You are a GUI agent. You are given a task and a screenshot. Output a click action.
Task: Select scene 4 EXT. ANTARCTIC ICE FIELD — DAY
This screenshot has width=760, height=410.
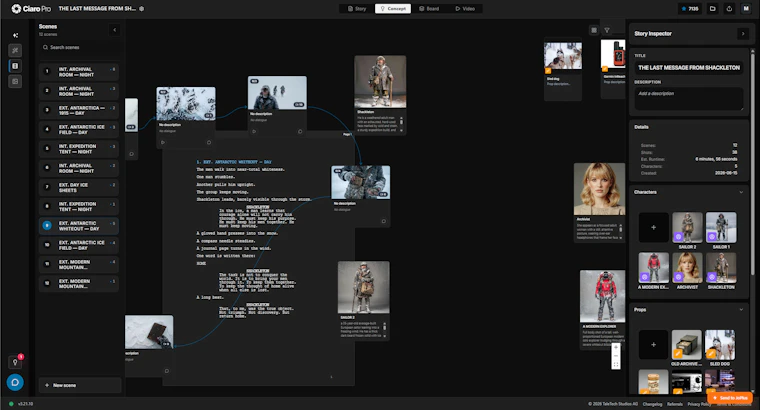point(79,129)
